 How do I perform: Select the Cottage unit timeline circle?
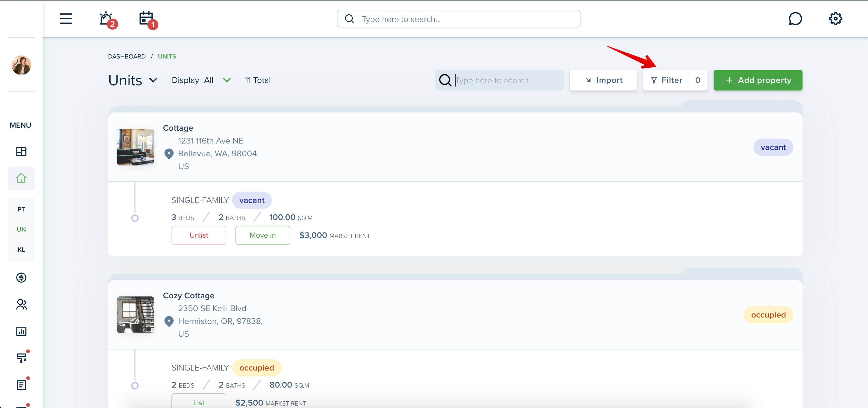coord(135,218)
